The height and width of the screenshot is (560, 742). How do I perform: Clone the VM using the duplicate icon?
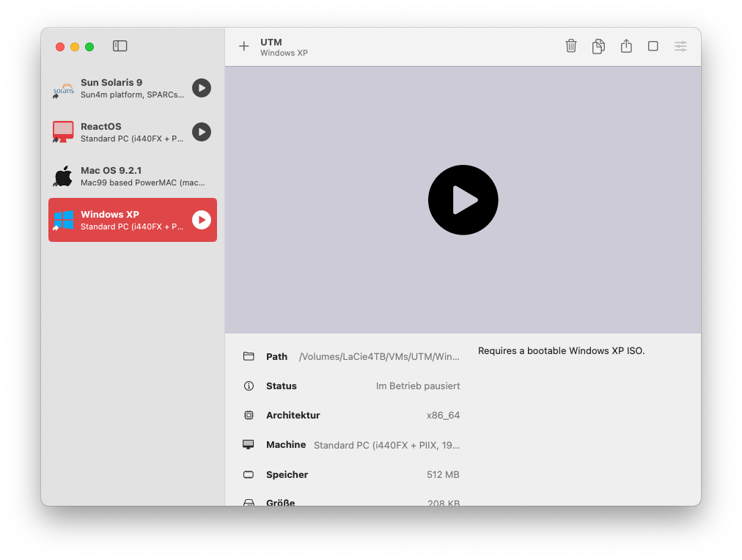(x=598, y=46)
